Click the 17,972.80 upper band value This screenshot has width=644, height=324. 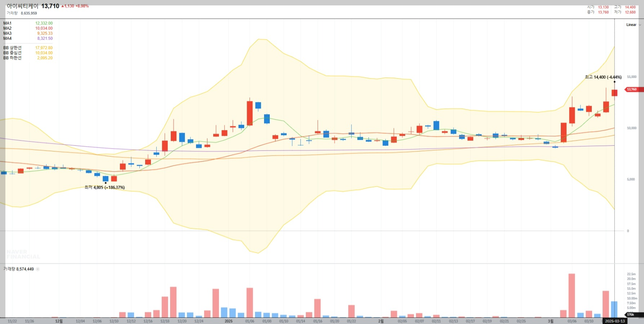(x=44, y=48)
